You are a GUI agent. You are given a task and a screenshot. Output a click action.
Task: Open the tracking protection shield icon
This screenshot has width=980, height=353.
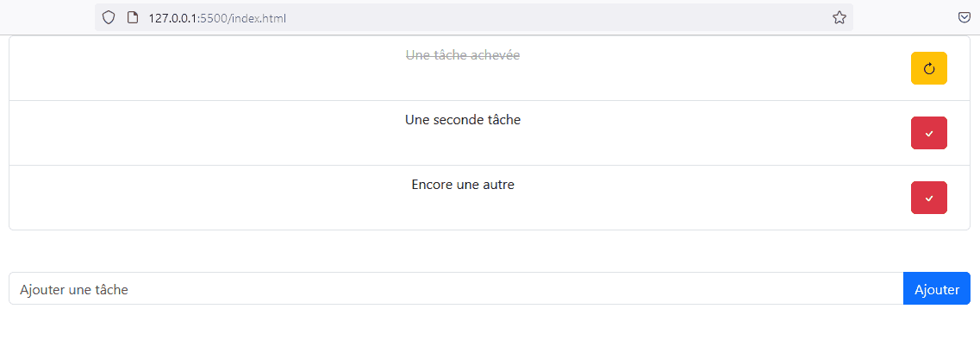(109, 17)
